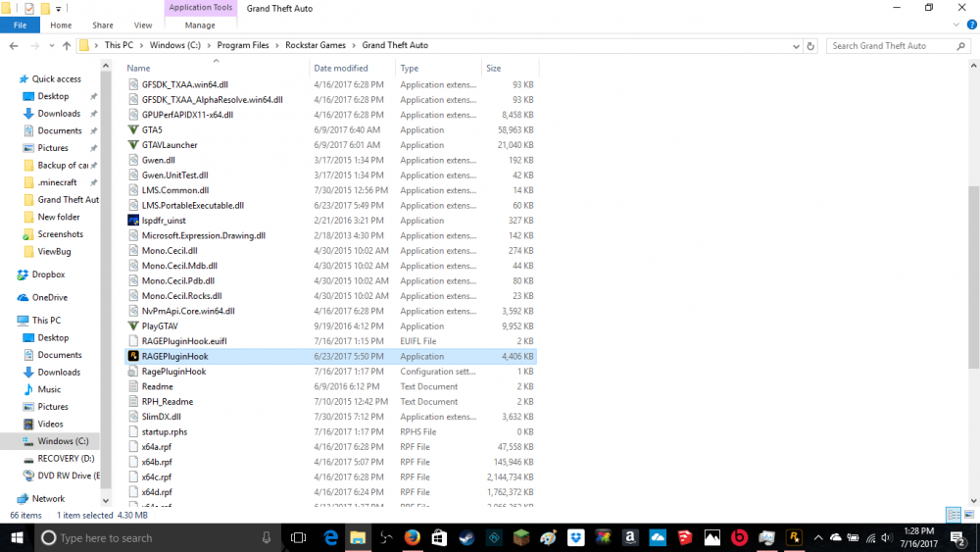980x552 pixels.
Task: Expand breadcrumb arrow after Program Files
Action: (277, 46)
